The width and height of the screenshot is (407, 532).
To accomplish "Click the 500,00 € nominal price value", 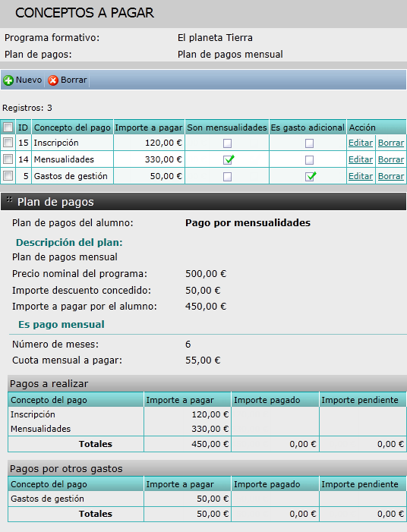I will click(206, 274).
